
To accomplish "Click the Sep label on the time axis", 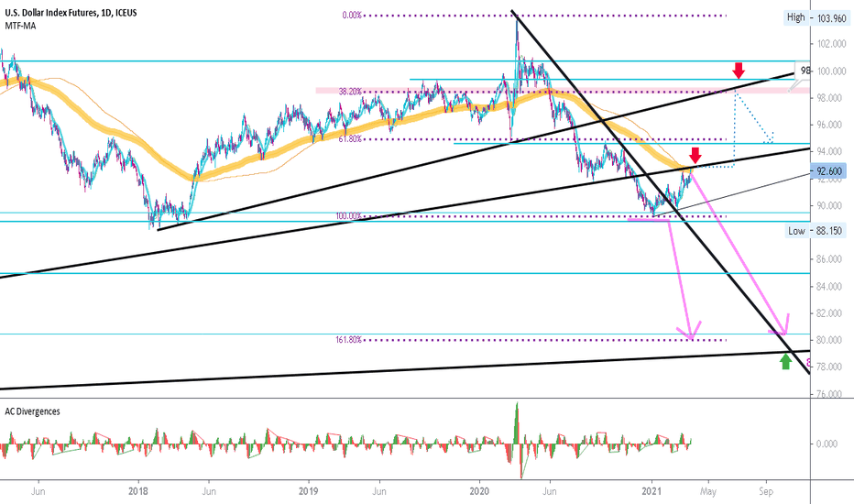I will point(766,491).
